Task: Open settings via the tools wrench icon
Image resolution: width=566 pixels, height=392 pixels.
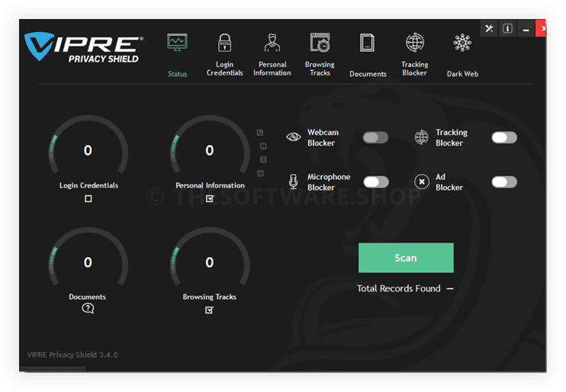Action: (489, 29)
